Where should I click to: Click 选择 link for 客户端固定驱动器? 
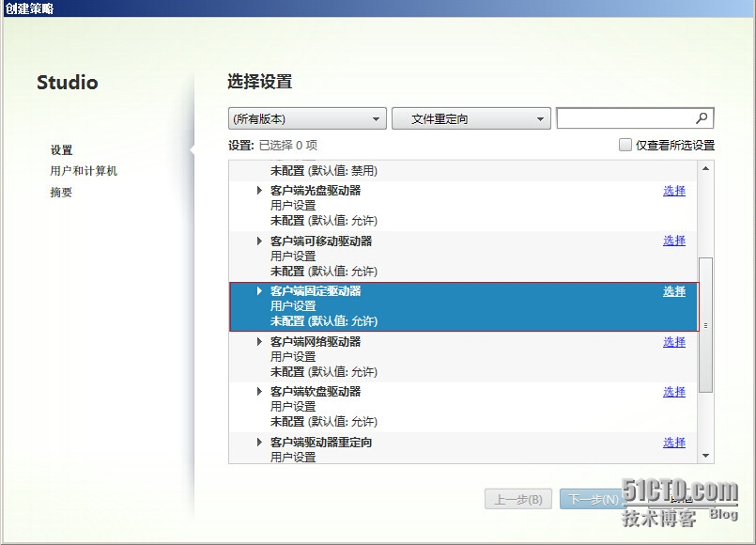(674, 291)
